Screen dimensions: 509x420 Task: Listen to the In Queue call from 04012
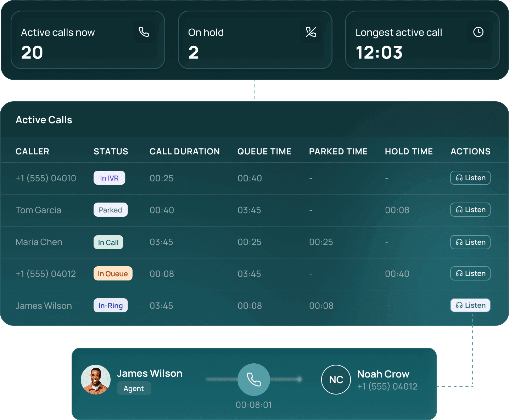coord(470,273)
